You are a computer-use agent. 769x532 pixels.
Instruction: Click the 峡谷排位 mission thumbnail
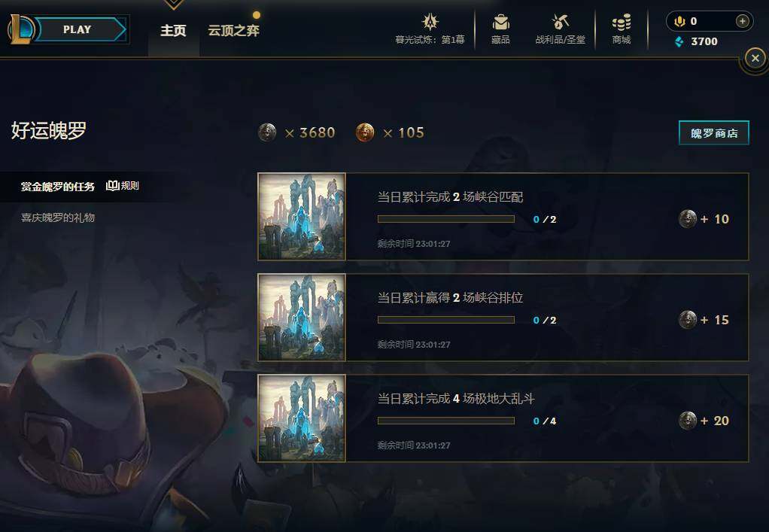302,318
